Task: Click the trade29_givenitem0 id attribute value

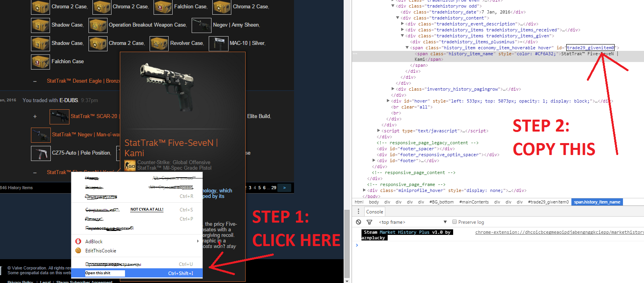Action: click(x=590, y=48)
